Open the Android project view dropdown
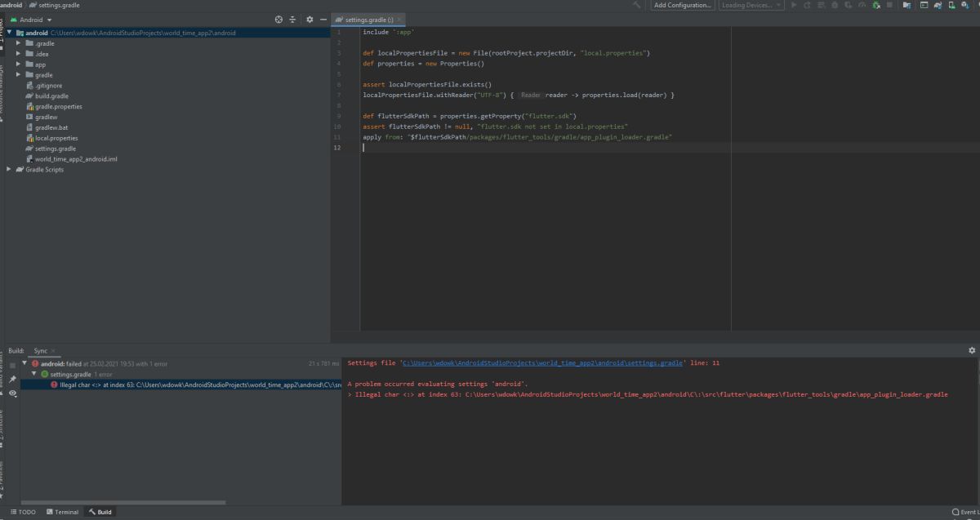 tap(31, 20)
